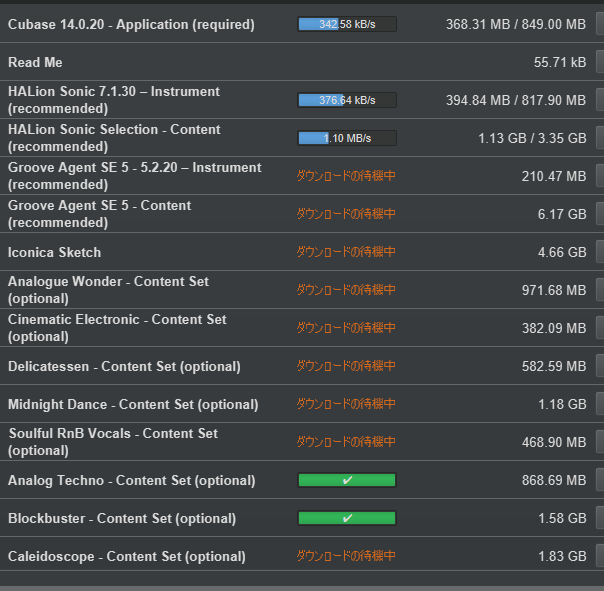The width and height of the screenshot is (604, 591).
Task: Click the HALion Sonic 7.1.30 progress bar
Action: click(347, 100)
